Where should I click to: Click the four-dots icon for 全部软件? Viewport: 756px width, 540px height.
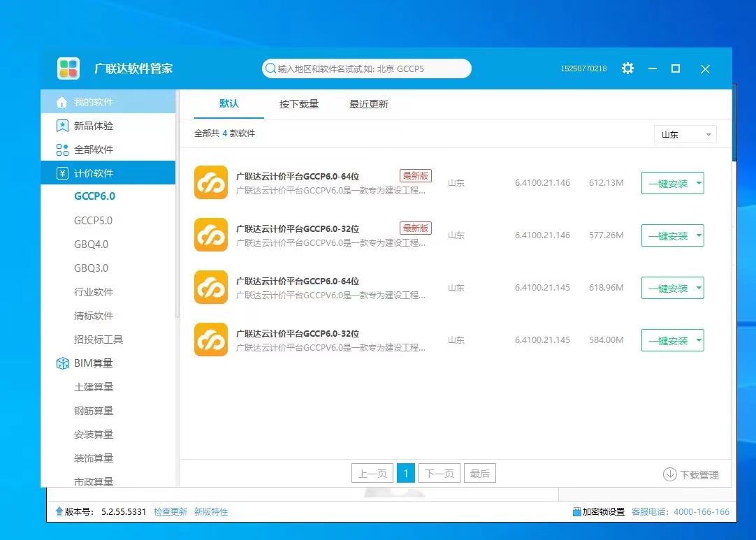click(x=62, y=149)
